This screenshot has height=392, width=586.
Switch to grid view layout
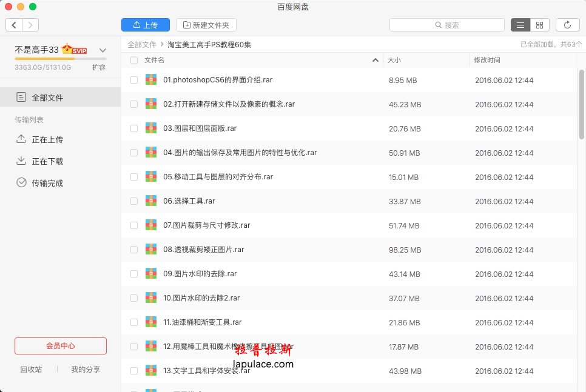pos(539,25)
